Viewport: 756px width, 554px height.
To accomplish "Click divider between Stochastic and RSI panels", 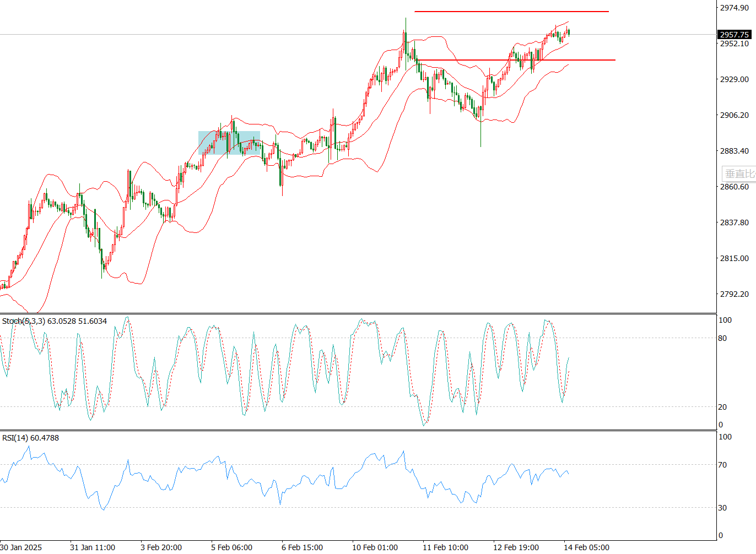I will 358,431.
